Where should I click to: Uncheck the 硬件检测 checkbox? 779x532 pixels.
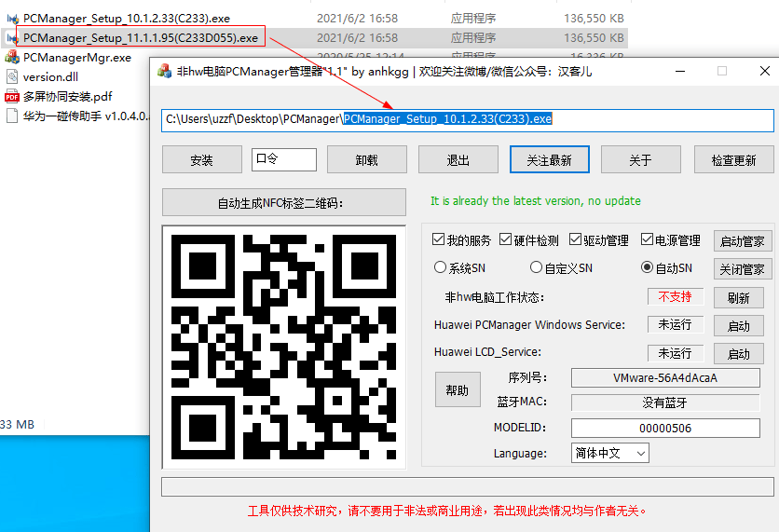(x=506, y=240)
